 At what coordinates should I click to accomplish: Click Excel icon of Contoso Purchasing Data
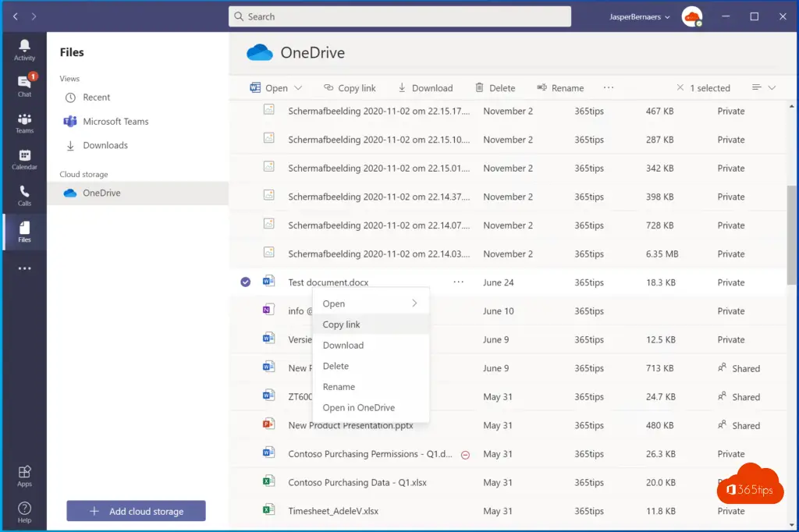click(268, 481)
